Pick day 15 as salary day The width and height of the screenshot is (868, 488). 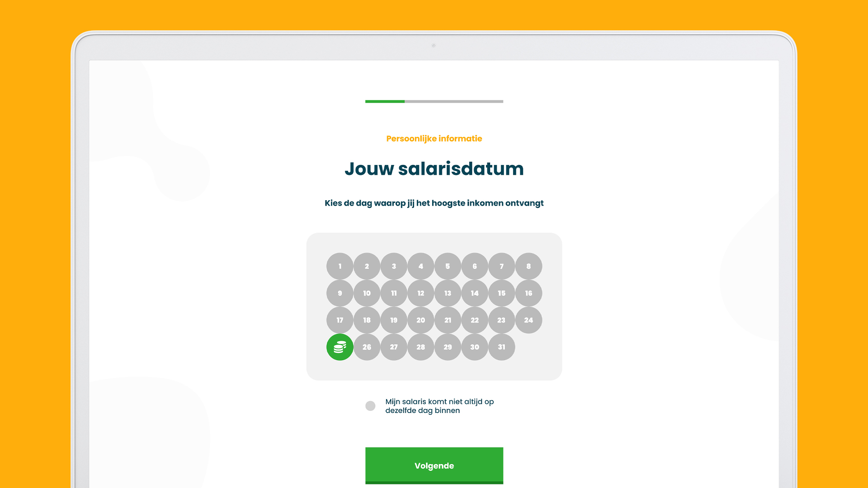coord(501,293)
